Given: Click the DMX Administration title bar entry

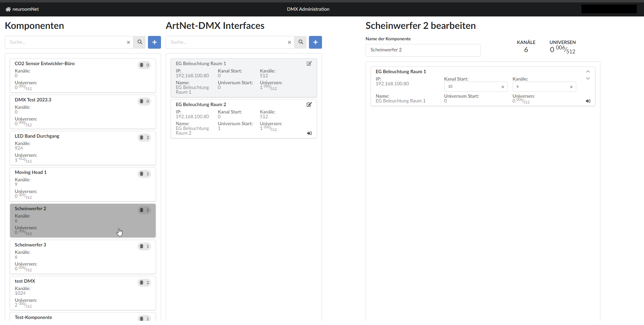Looking at the screenshot, I should [308, 9].
